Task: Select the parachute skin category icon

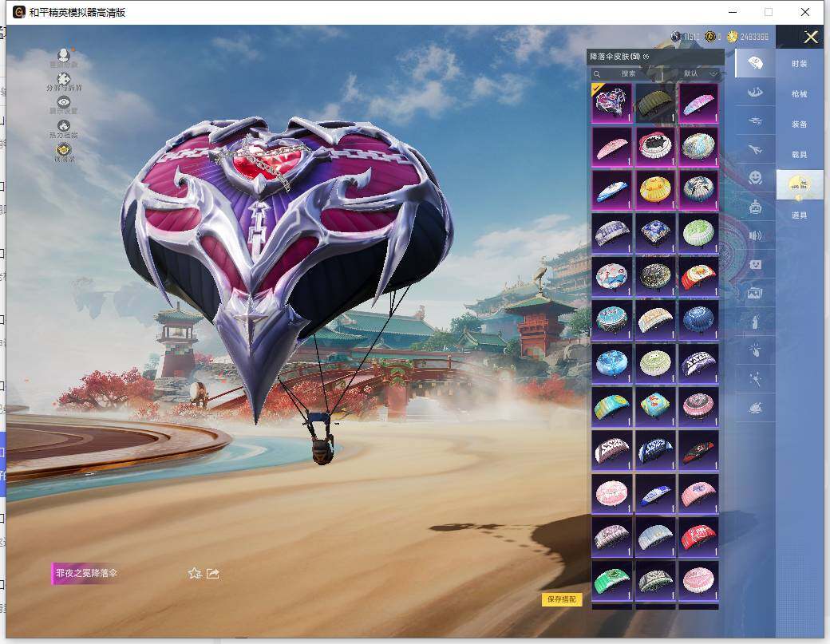Action: (x=754, y=63)
